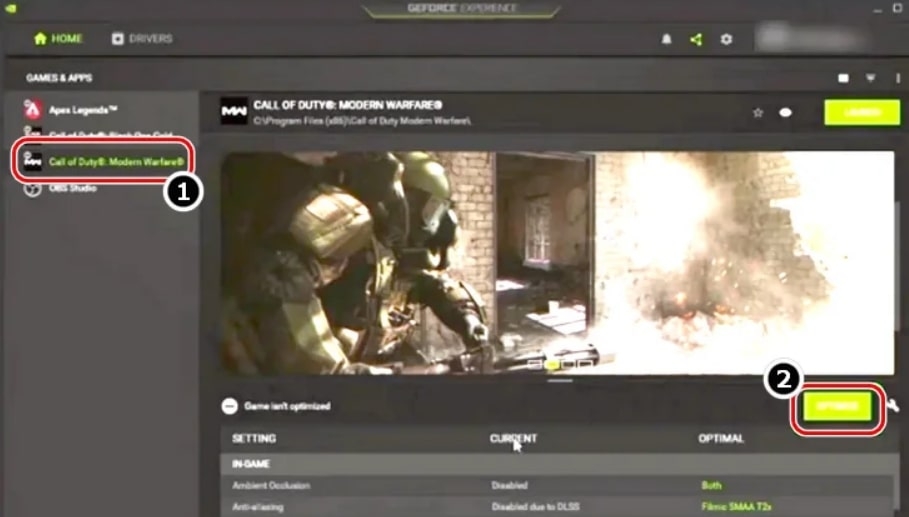This screenshot has height=517, width=909.
Task: Click the SETTING column header
Action: (254, 439)
